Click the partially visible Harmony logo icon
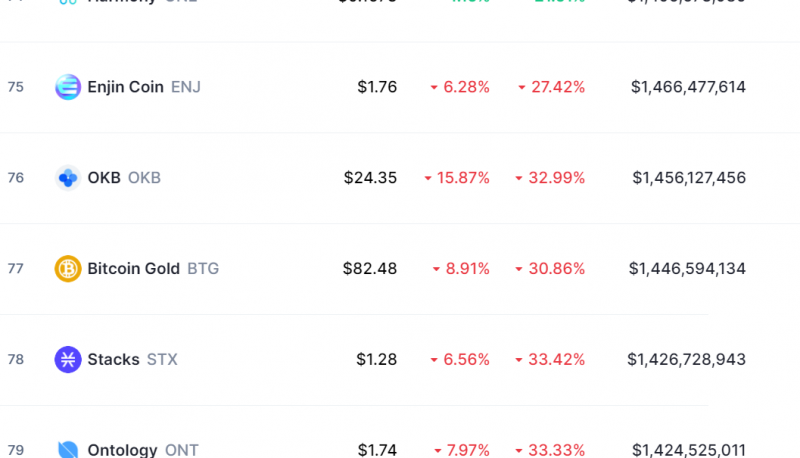 [68, 2]
